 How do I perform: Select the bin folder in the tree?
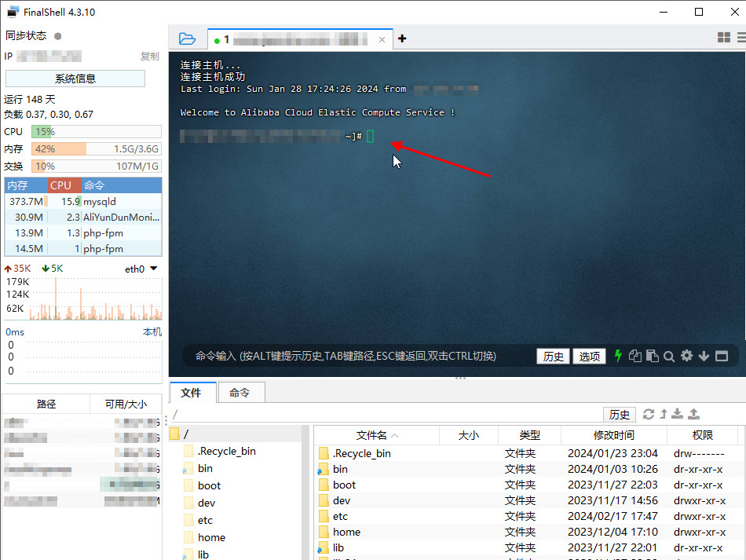pyautogui.click(x=205, y=468)
